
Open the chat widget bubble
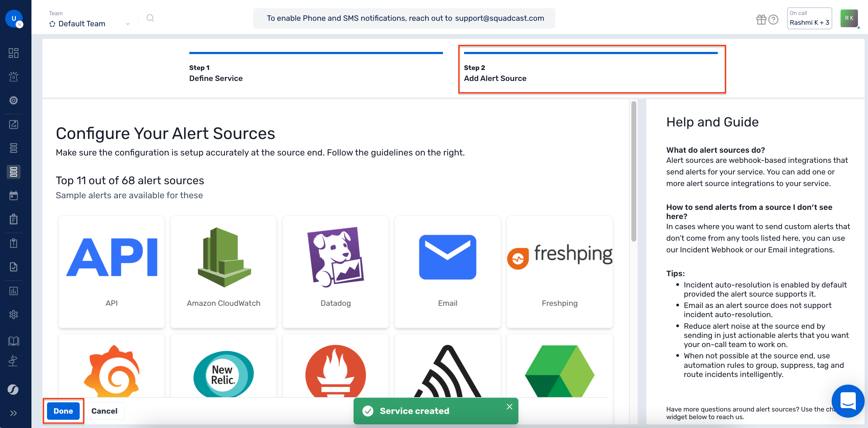(x=848, y=401)
